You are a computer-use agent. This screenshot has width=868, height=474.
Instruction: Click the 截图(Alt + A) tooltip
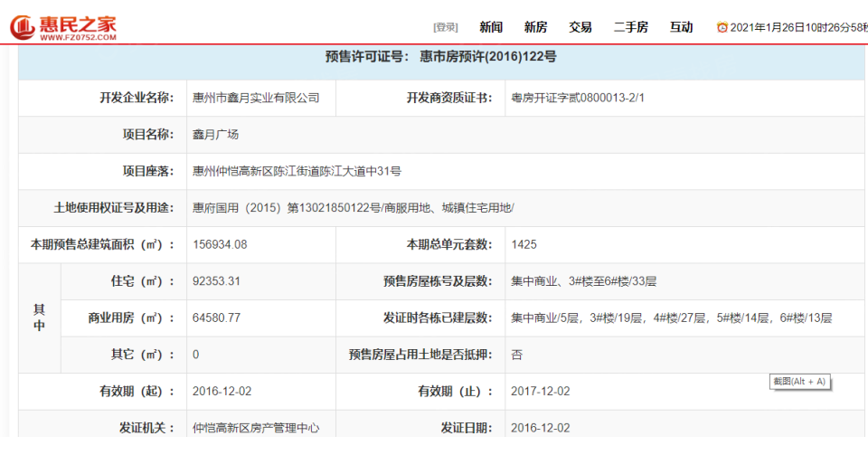pos(799,381)
